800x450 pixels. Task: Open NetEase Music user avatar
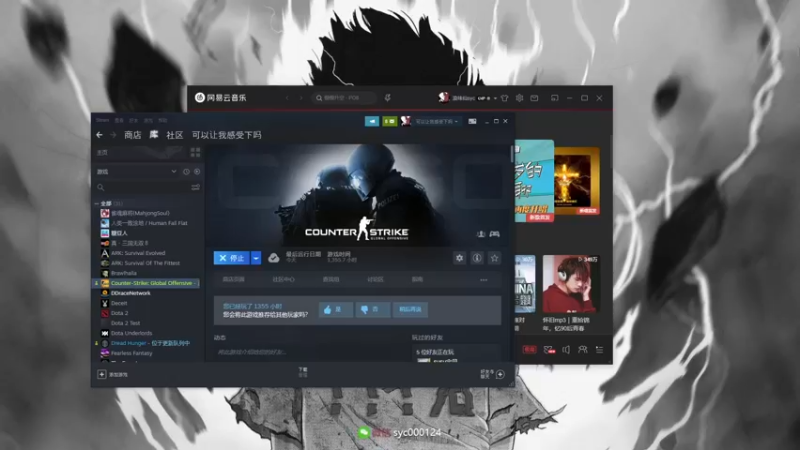point(443,97)
